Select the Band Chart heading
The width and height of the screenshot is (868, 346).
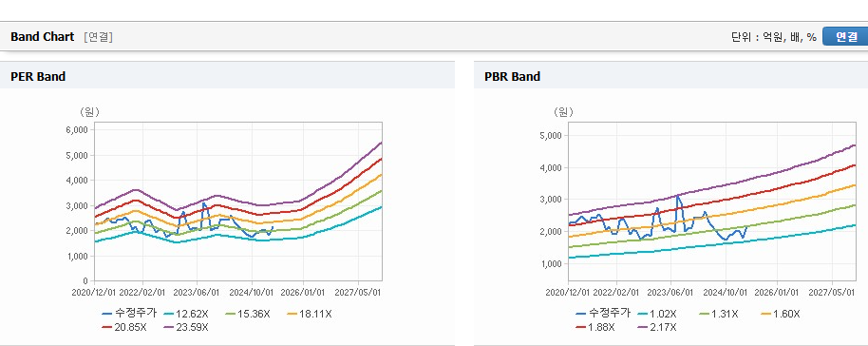click(x=42, y=37)
